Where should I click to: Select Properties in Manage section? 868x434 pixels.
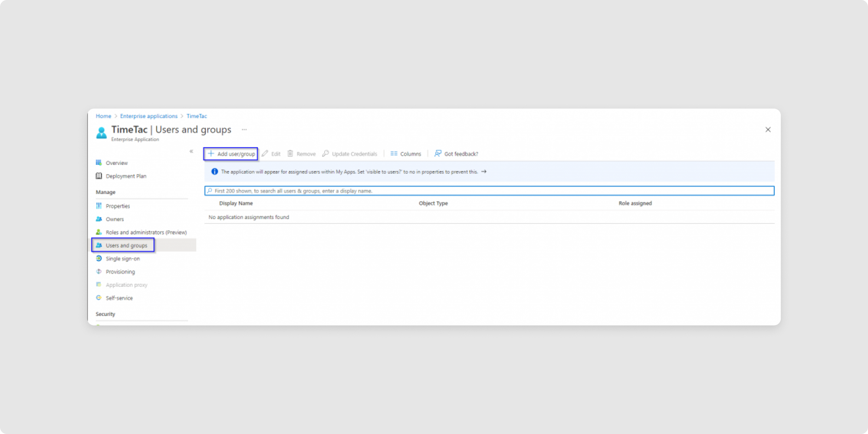click(118, 206)
